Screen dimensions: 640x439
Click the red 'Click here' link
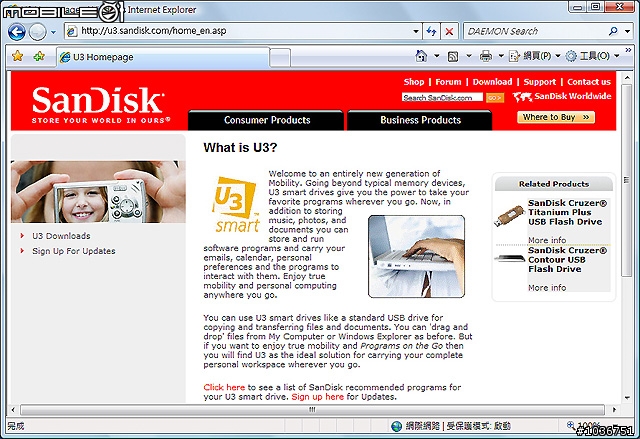coord(224,387)
